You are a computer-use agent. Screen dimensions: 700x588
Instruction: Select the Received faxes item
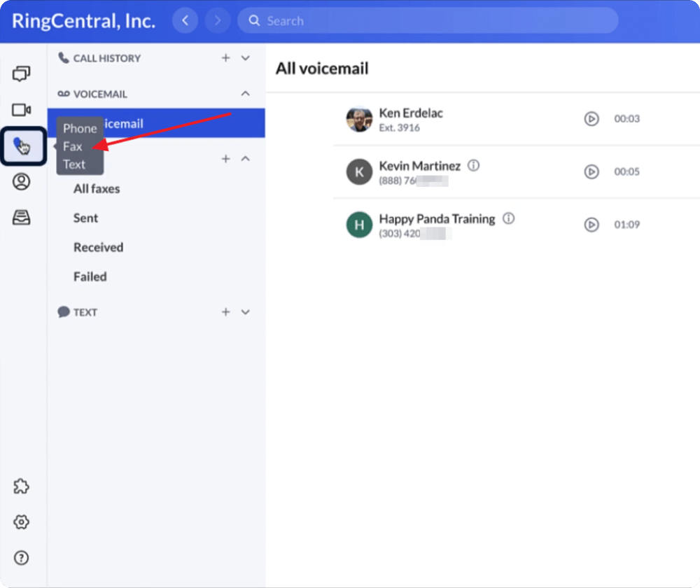(98, 247)
